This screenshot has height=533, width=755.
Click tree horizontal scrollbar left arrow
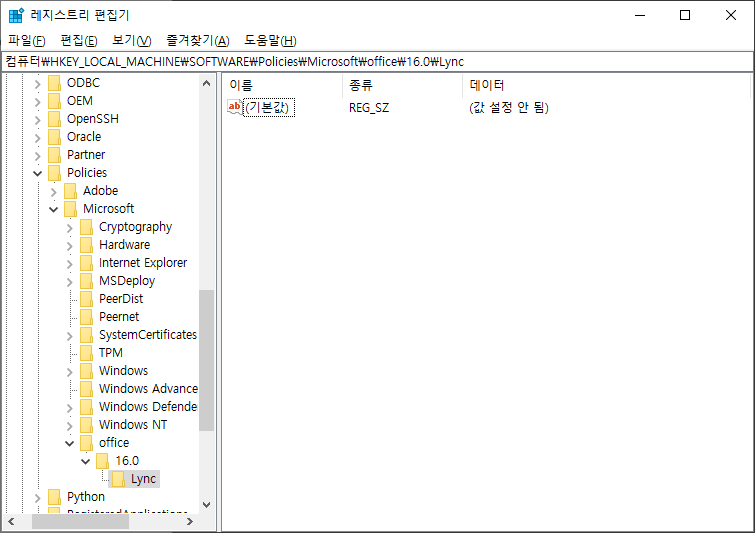pos(12,521)
